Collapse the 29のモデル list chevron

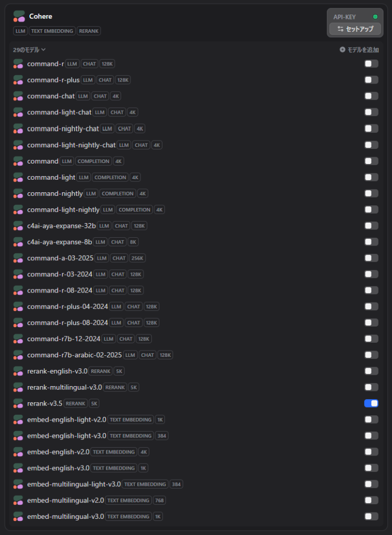coord(43,50)
